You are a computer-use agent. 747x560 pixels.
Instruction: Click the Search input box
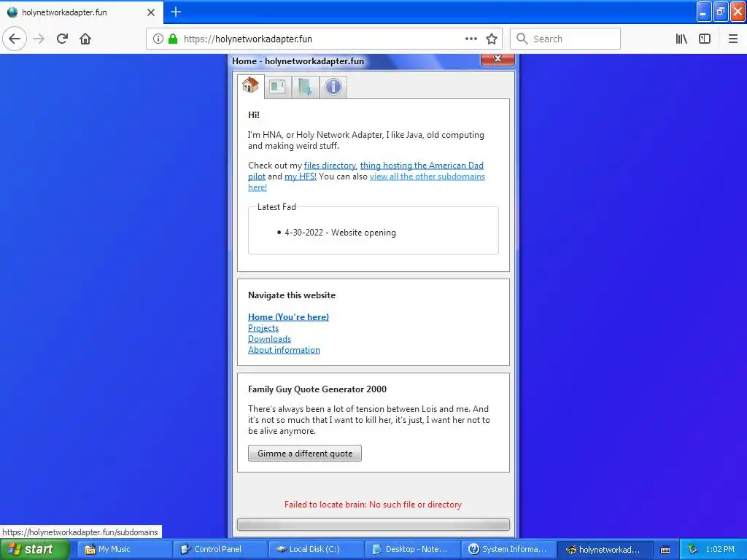[565, 39]
